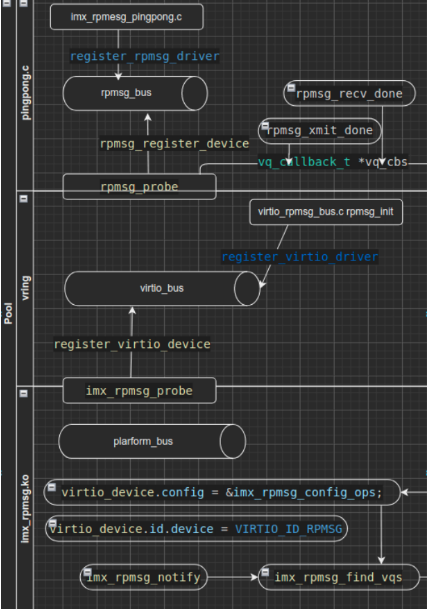Image resolution: width=427 pixels, height=609 pixels.
Task: Select the virtio_bus cylinder shape
Action: coord(162,288)
